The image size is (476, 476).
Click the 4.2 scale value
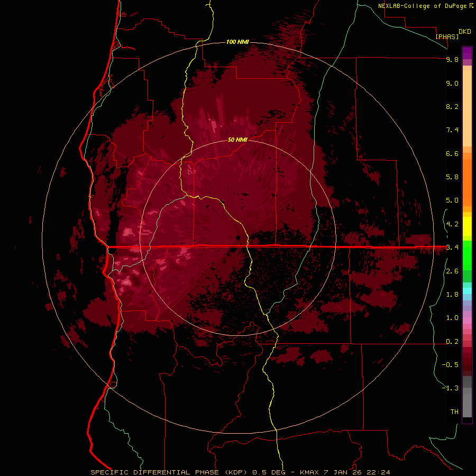[x=452, y=224]
